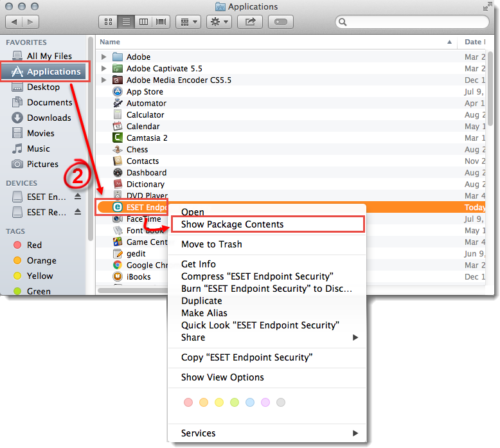Select the Chess app in list
The width and height of the screenshot is (500, 448).
[x=137, y=149]
